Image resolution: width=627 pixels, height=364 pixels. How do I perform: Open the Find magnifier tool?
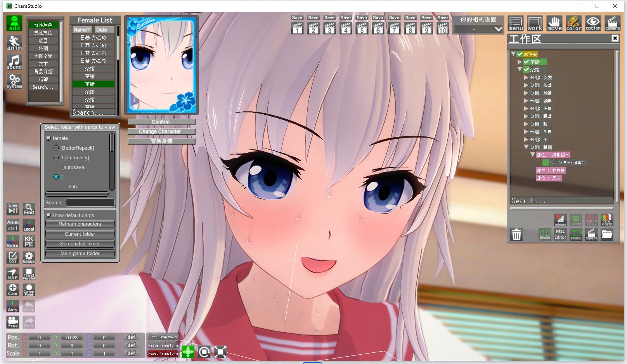(29, 209)
